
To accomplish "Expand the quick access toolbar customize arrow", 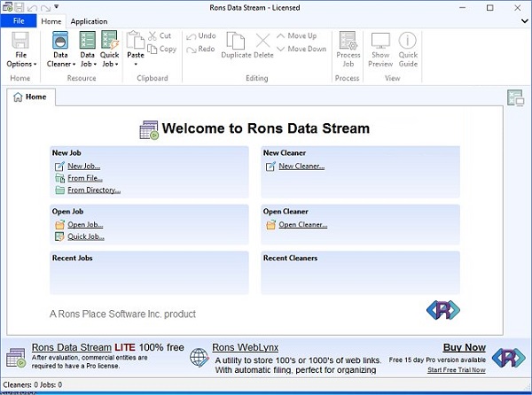I will (x=57, y=6).
